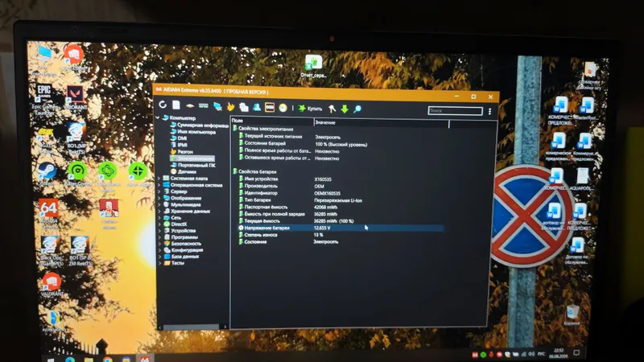The height and width of the screenshot is (362, 644).
Task: Click the taskbar clock
Action: (x=559, y=353)
